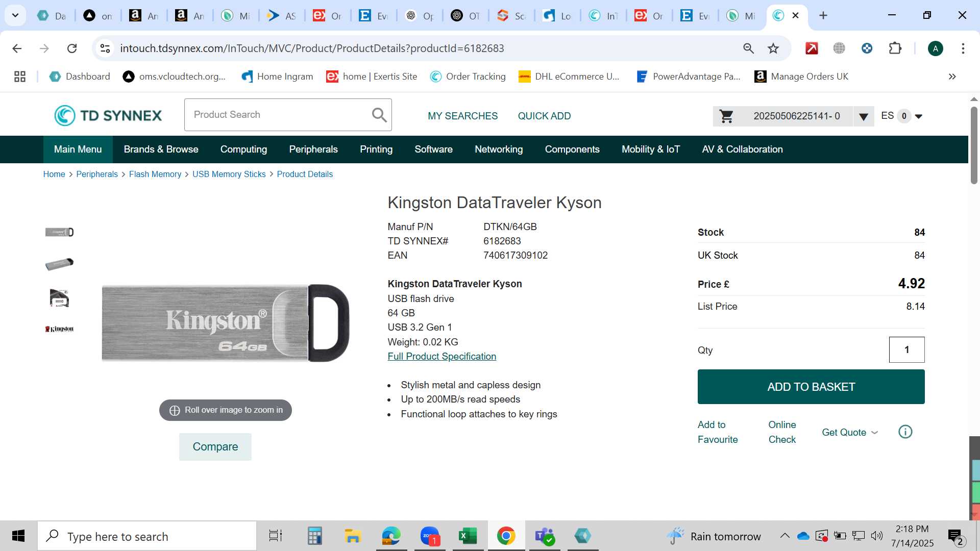Open MY SEARCHES link
980x551 pixels.
pyautogui.click(x=462, y=116)
